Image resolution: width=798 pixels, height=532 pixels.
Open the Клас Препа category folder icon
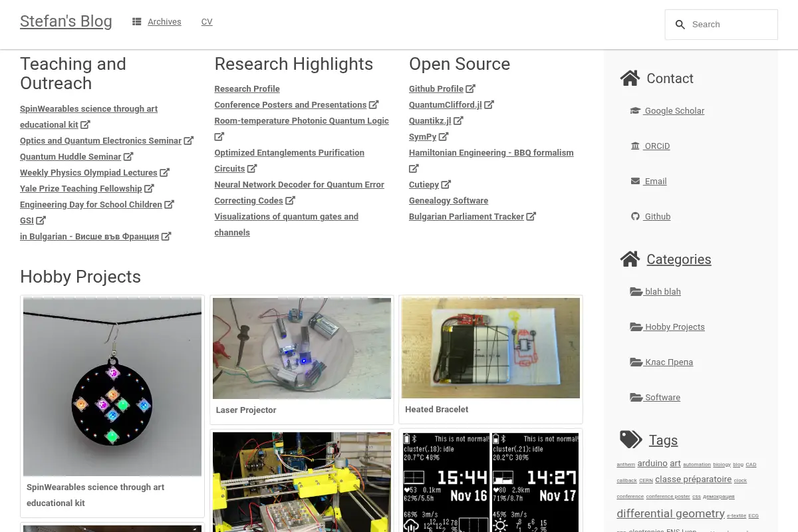tap(636, 362)
